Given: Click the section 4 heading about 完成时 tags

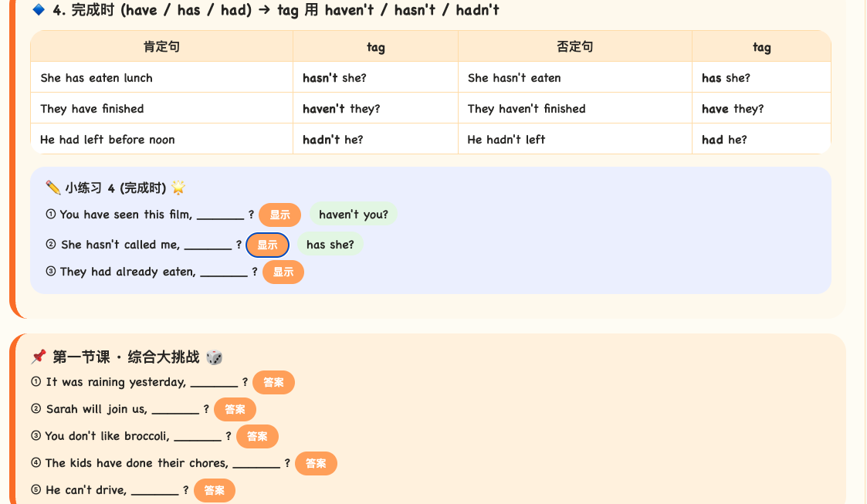Looking at the screenshot, I should [x=276, y=10].
